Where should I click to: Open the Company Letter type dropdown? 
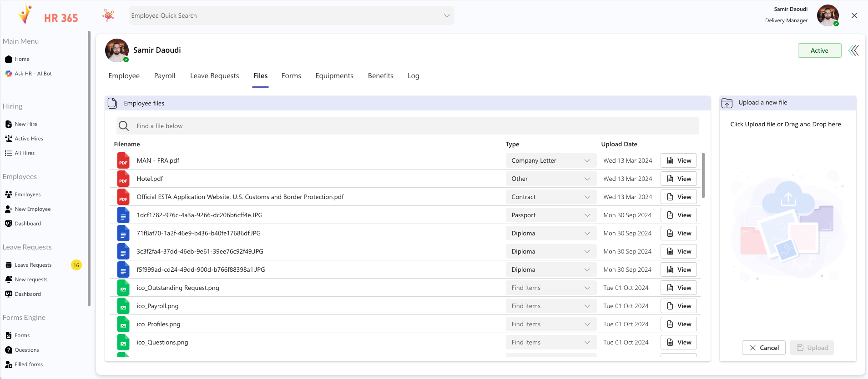tap(550, 161)
